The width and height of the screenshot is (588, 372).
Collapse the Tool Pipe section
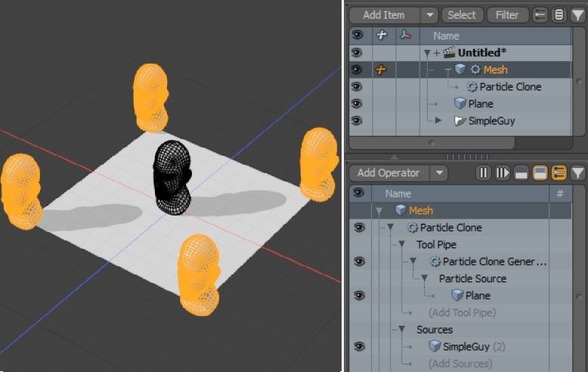pyautogui.click(x=401, y=244)
